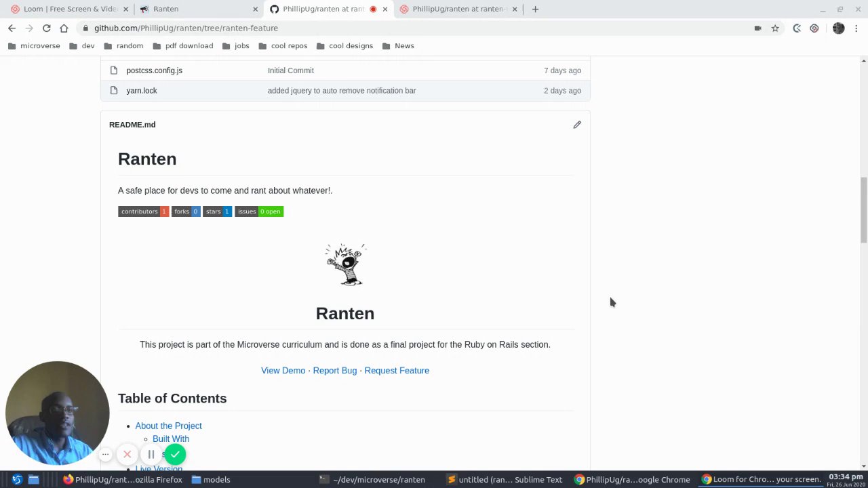Screen dimensions: 868x488
Task: Click the forks badge
Action: click(186, 211)
